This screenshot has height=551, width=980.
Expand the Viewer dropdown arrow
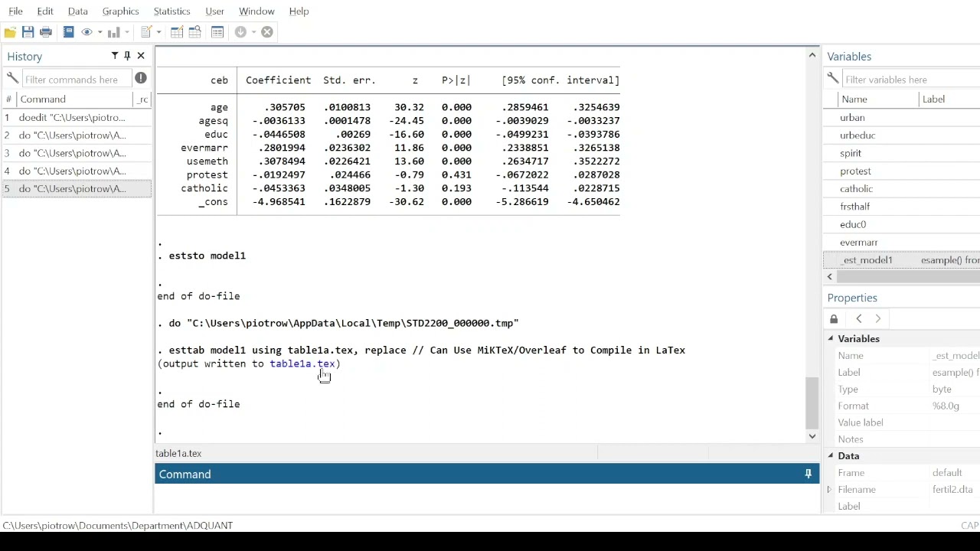coord(100,32)
